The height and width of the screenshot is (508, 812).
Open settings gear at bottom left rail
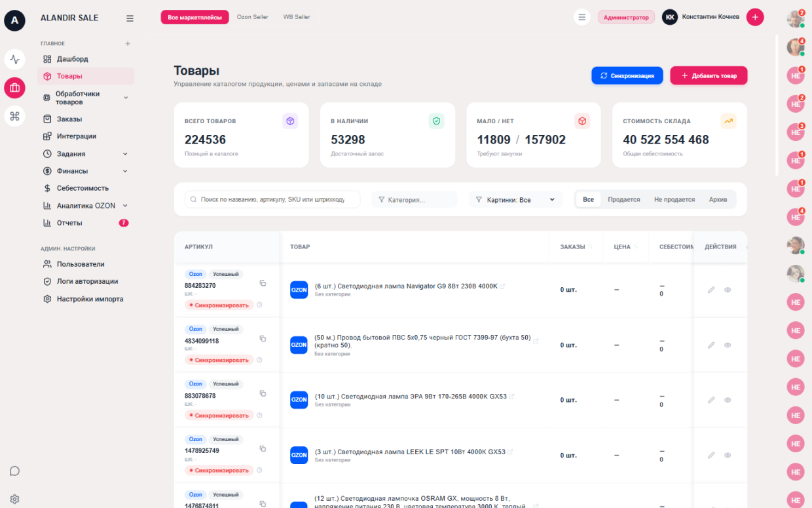14,499
